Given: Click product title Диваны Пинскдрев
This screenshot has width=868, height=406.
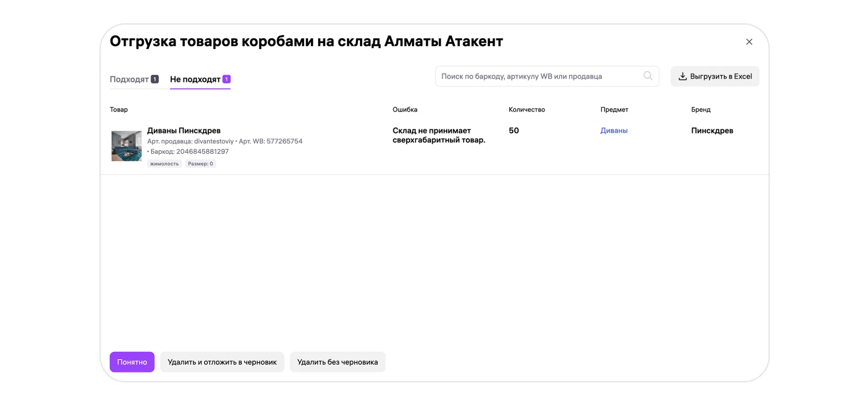Looking at the screenshot, I should 184,131.
